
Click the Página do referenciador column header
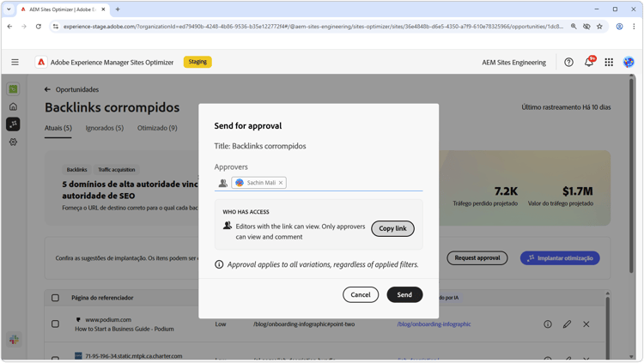102,298
